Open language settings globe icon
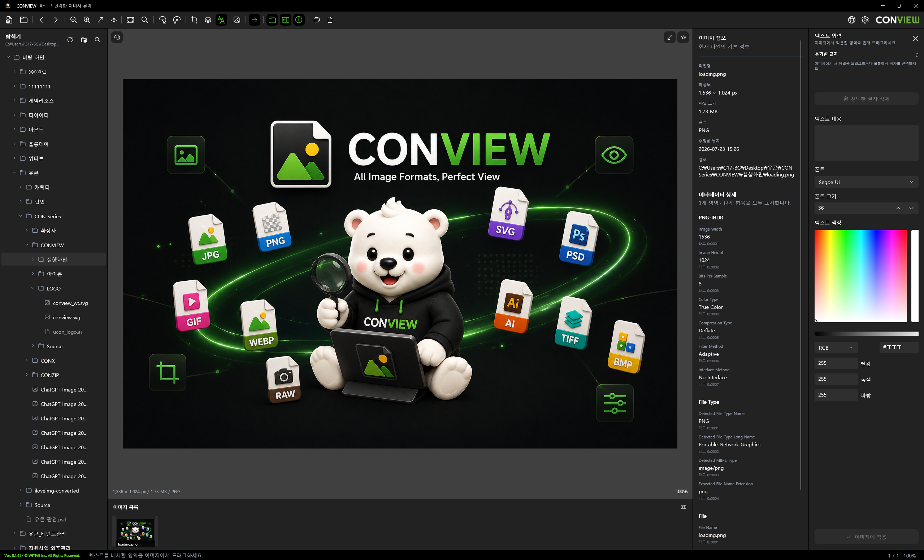This screenshot has height=560, width=924. [x=852, y=20]
